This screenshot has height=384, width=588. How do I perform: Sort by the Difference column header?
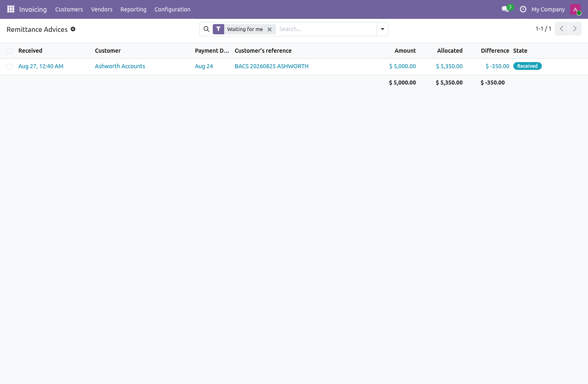(495, 51)
